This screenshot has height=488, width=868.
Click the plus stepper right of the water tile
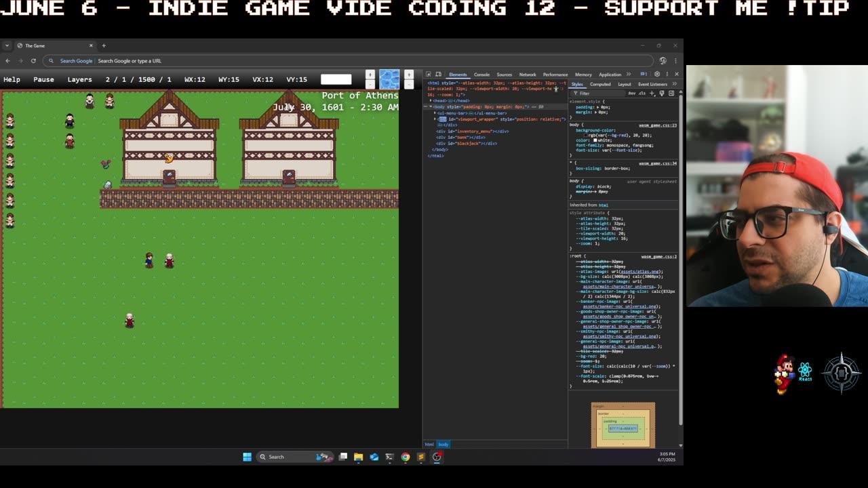click(x=409, y=75)
